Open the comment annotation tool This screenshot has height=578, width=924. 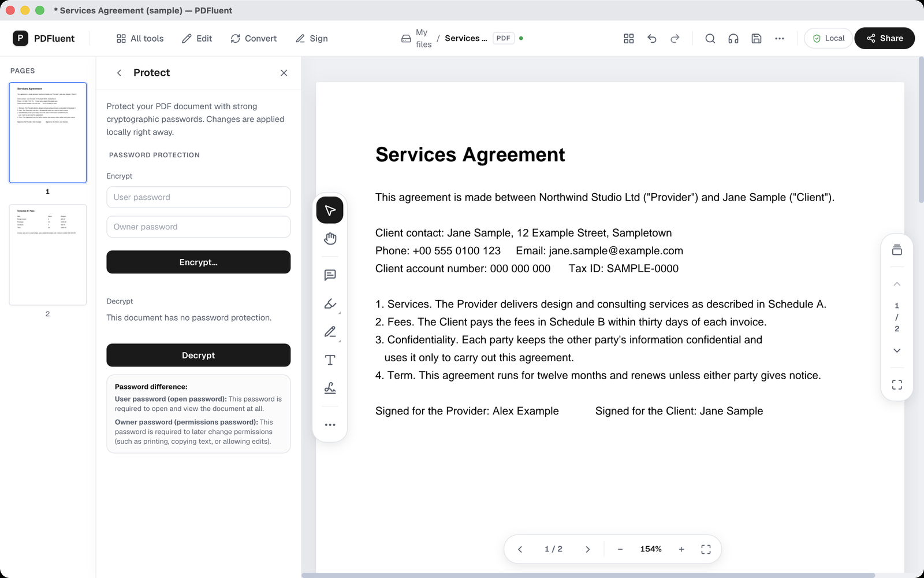330,275
